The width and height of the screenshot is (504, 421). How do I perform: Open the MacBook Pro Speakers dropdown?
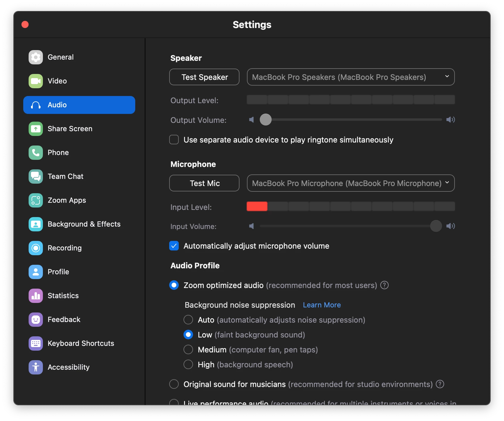pos(351,77)
